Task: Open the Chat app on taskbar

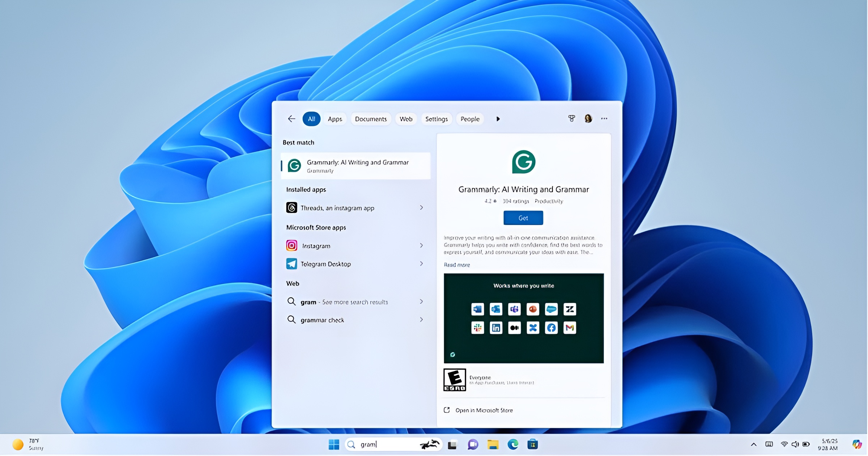Action: [473, 444]
